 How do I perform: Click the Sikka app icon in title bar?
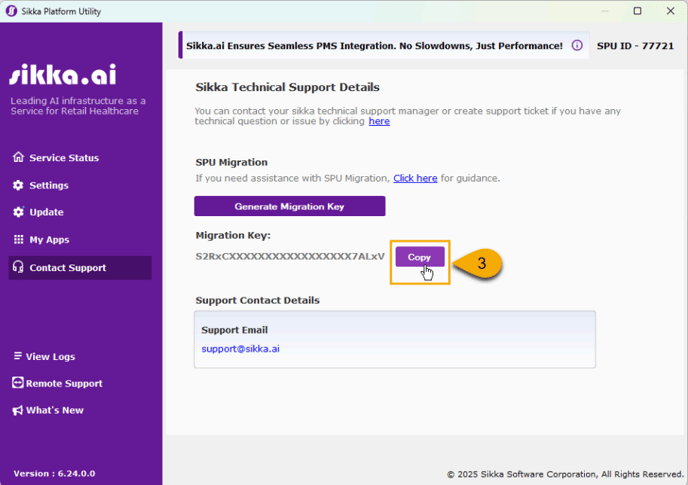[11, 11]
